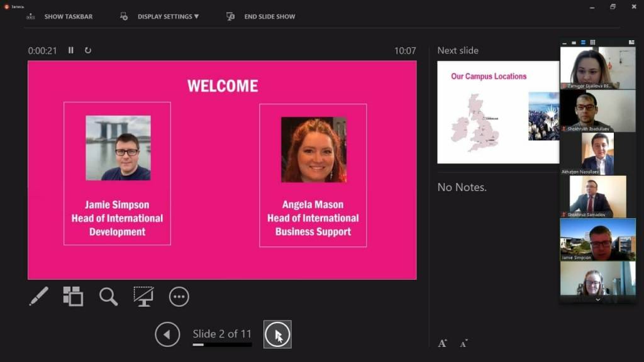Viewport: 644px width, 362px height.
Task: Go to the previous slide arrow
Action: click(x=167, y=334)
